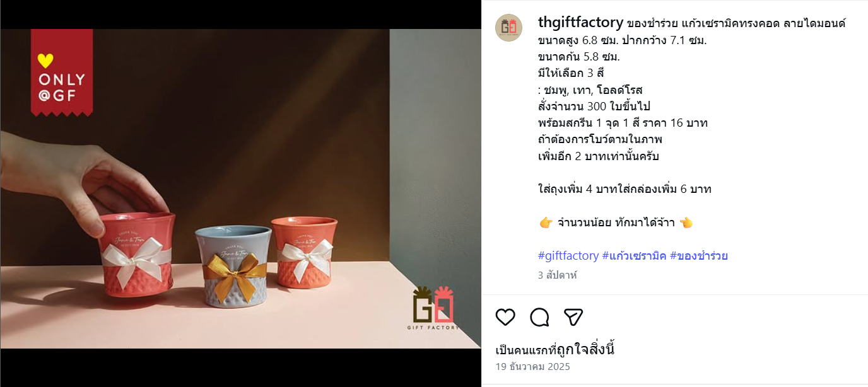Click the gray cup with gold bow
The width and height of the screenshot is (868, 387).
(x=233, y=266)
